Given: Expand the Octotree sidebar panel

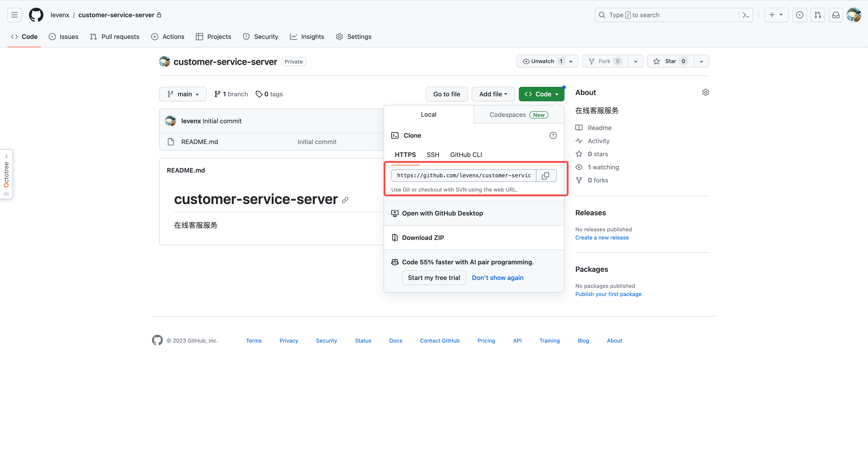Looking at the screenshot, I should pyautogui.click(x=6, y=156).
